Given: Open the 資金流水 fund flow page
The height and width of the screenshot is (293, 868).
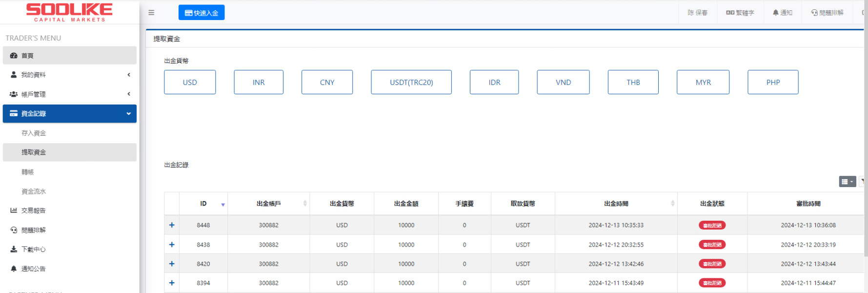Looking at the screenshot, I should point(34,191).
